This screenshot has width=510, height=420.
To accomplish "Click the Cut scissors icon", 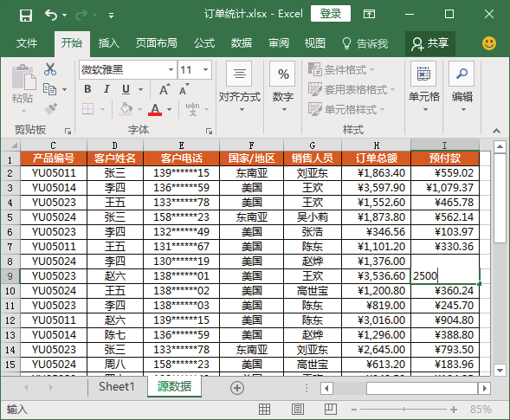I will pos(50,69).
